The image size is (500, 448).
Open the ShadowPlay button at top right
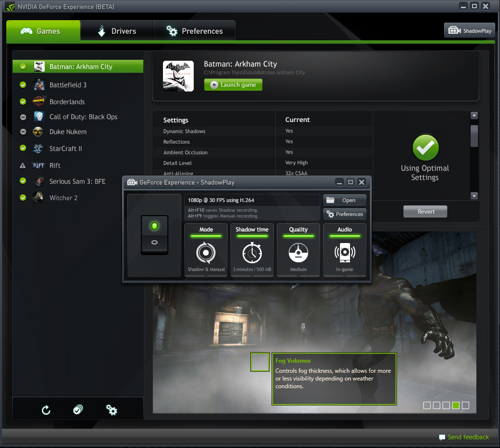[470, 30]
